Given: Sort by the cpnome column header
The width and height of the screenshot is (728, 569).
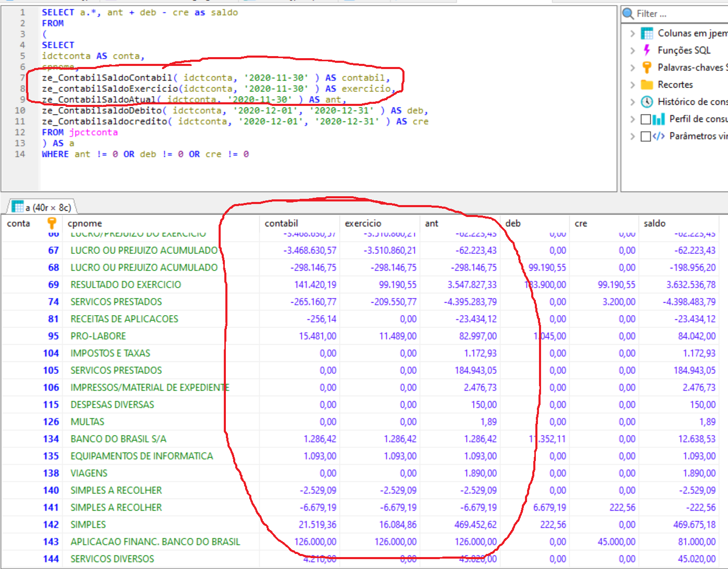Looking at the screenshot, I should pos(85,223).
